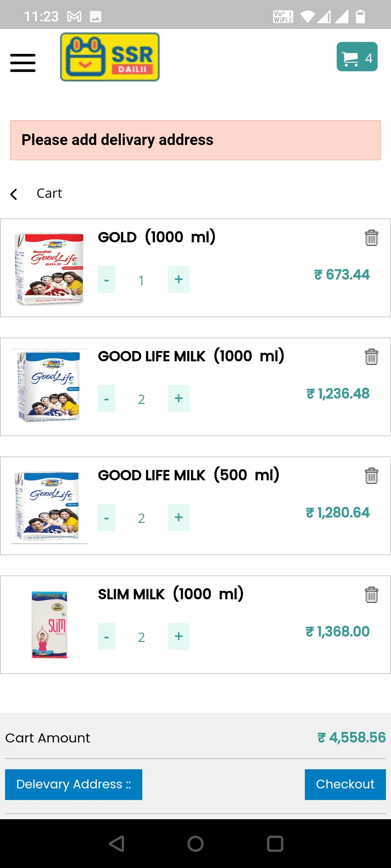Increase SLIM MILK (1000 ml) quantity

178,637
